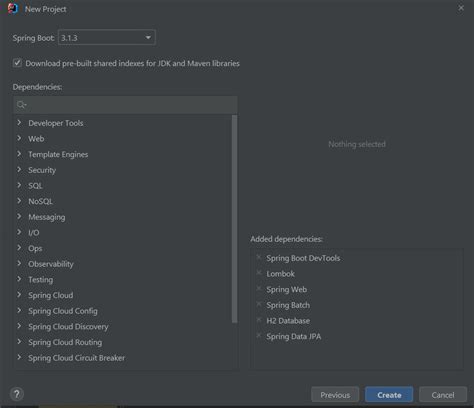
Task: Select Spring Web in added dependencies
Action: coord(287,289)
